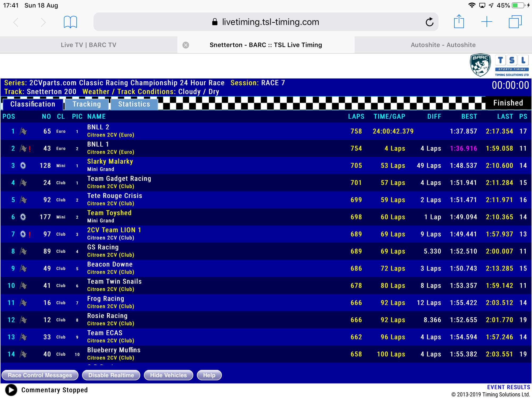Click the BARC shield logo
The height and width of the screenshot is (399, 532).
point(480,65)
